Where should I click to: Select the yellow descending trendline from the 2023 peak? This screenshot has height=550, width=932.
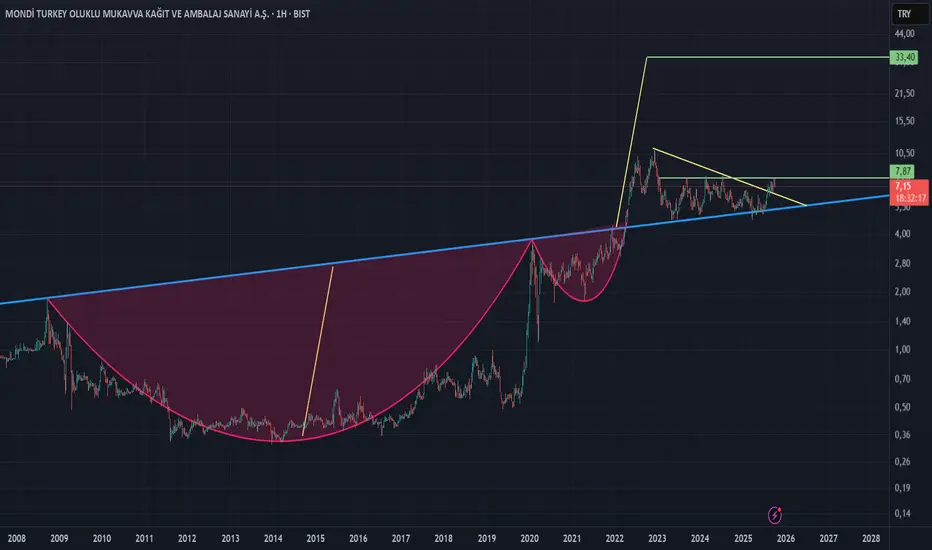click(729, 177)
